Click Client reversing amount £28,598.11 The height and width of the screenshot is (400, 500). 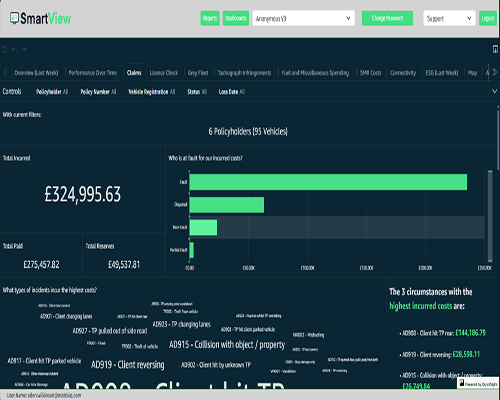[466, 354]
